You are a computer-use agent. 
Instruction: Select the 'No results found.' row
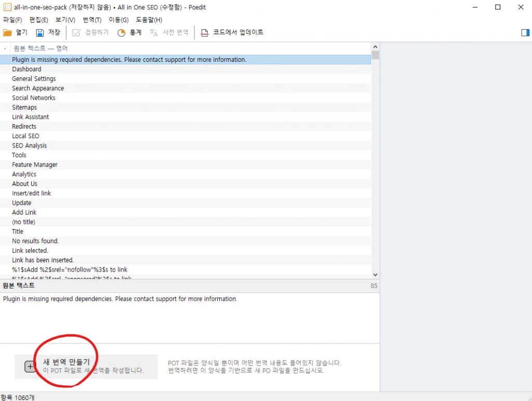pos(185,241)
